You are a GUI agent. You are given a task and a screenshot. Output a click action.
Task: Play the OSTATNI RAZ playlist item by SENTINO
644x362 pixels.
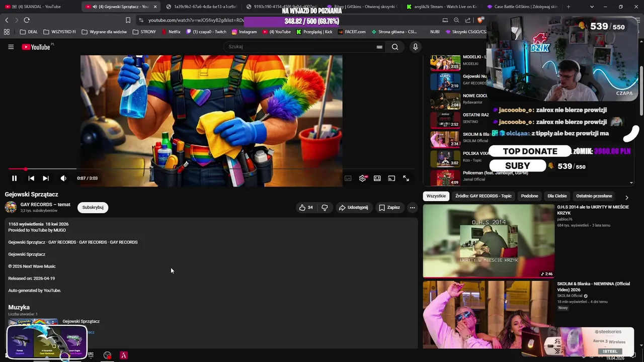point(459,120)
